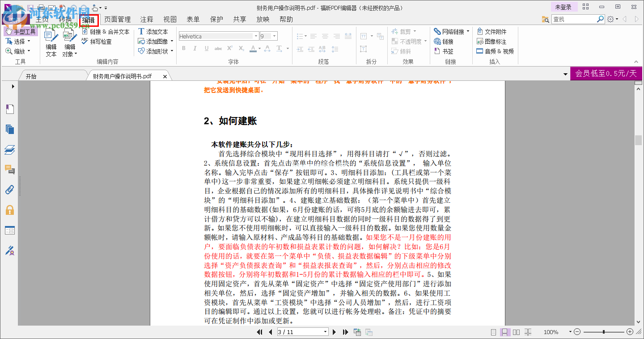
Task: Click Add Image (添加图像)
Action: click(155, 42)
